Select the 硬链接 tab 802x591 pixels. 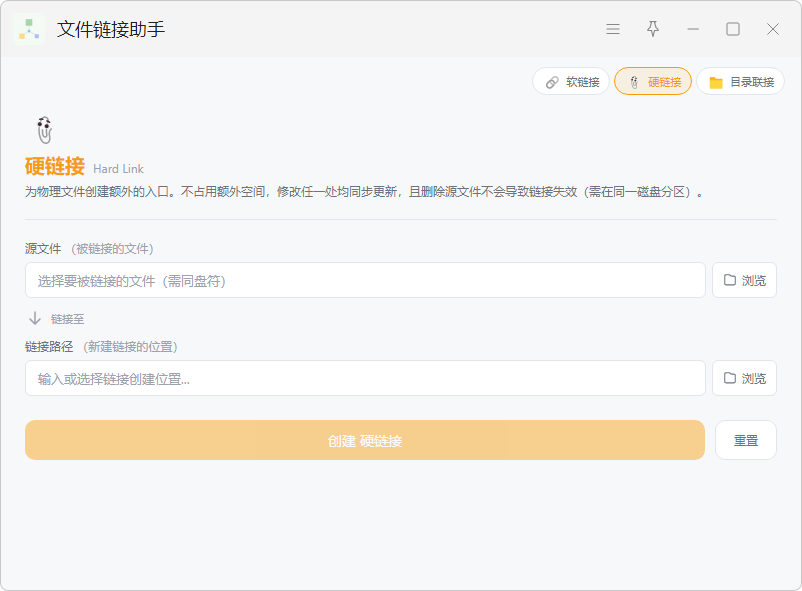(653, 81)
